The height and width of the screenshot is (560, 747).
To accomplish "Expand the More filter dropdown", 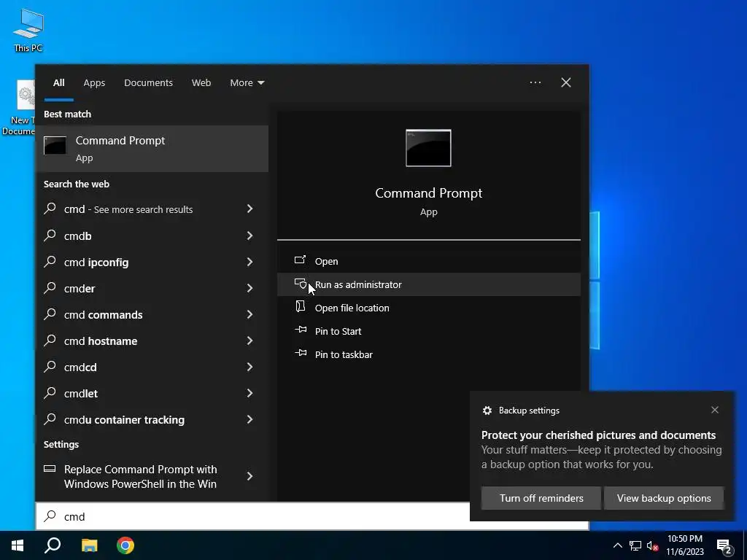I will 247,82.
